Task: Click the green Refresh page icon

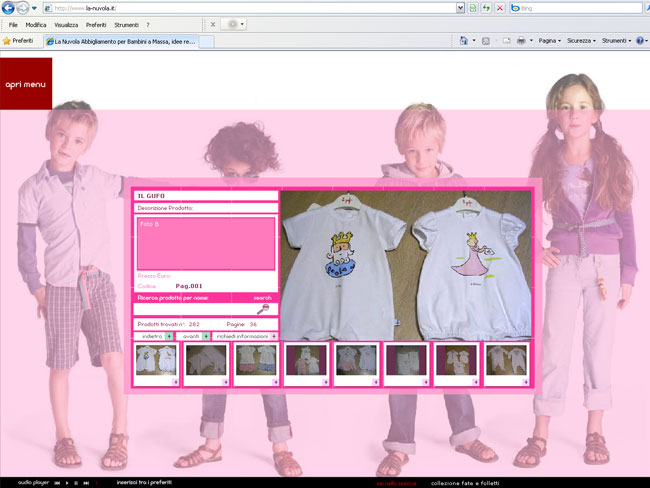Action: [486, 8]
